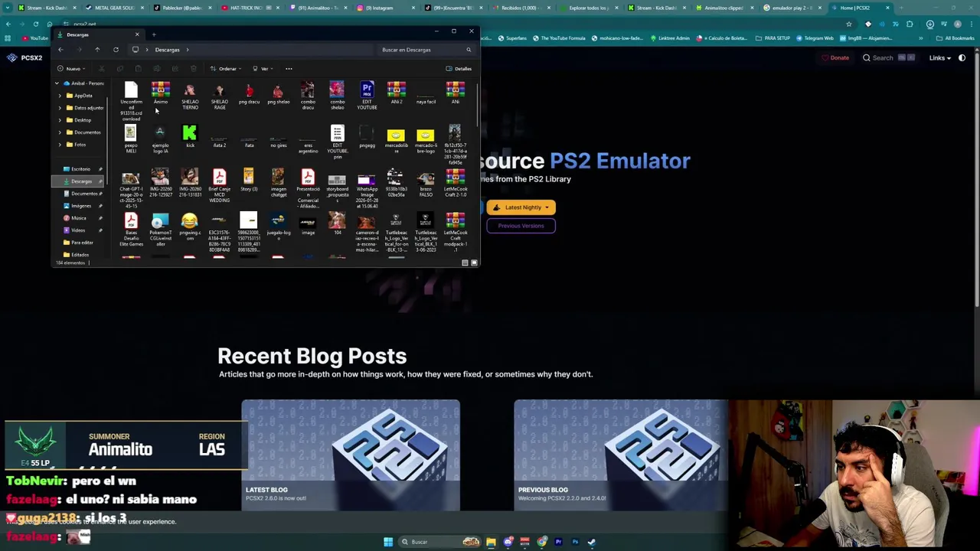Focus the Buscar en Descargas search box

pos(425,50)
